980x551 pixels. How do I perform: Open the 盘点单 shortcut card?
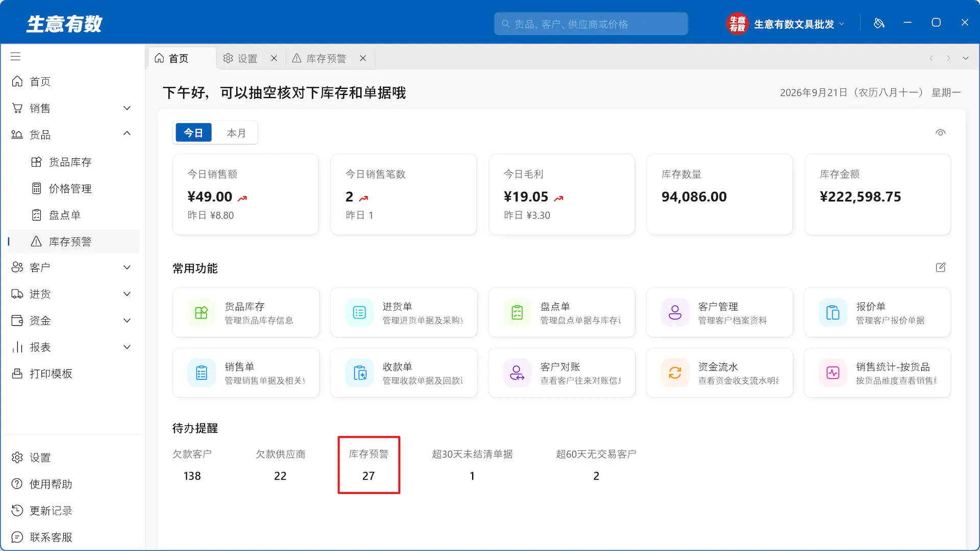point(561,313)
